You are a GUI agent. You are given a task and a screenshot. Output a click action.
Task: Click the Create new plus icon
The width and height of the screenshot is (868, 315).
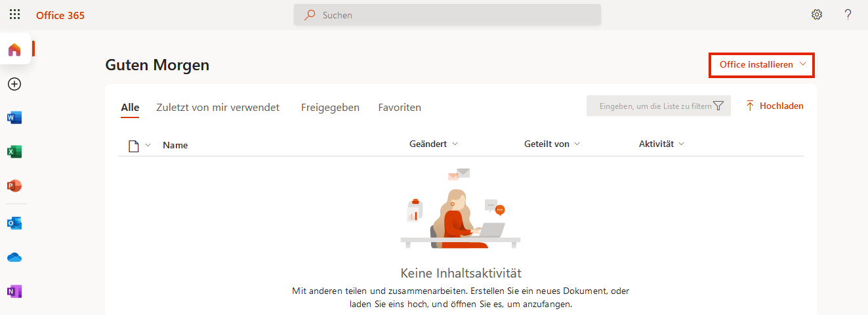click(14, 84)
